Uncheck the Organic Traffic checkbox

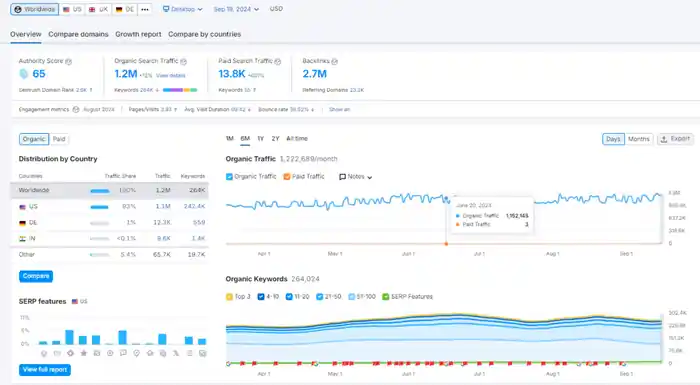pos(229,177)
